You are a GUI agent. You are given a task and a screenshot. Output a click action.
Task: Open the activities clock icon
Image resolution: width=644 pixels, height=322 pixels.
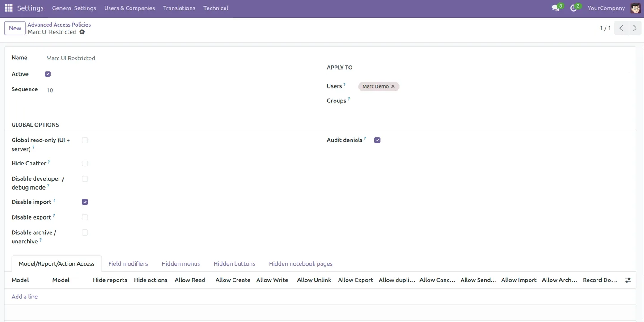573,8
